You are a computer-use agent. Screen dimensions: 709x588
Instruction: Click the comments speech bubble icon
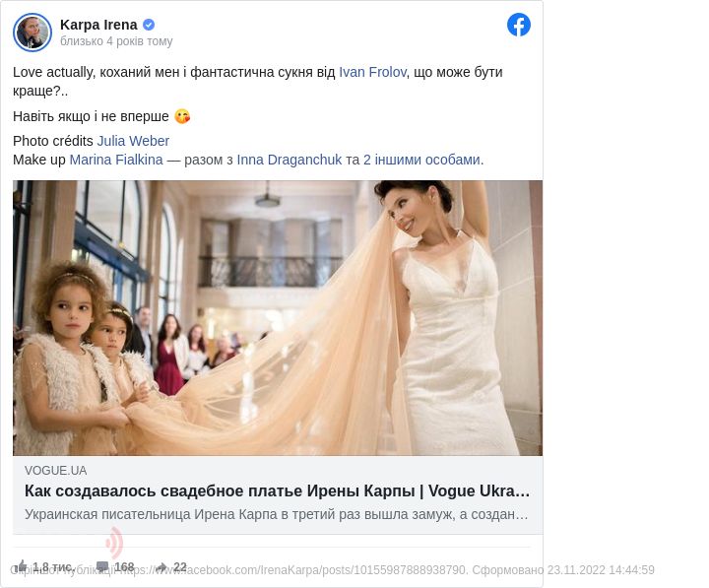102,566
